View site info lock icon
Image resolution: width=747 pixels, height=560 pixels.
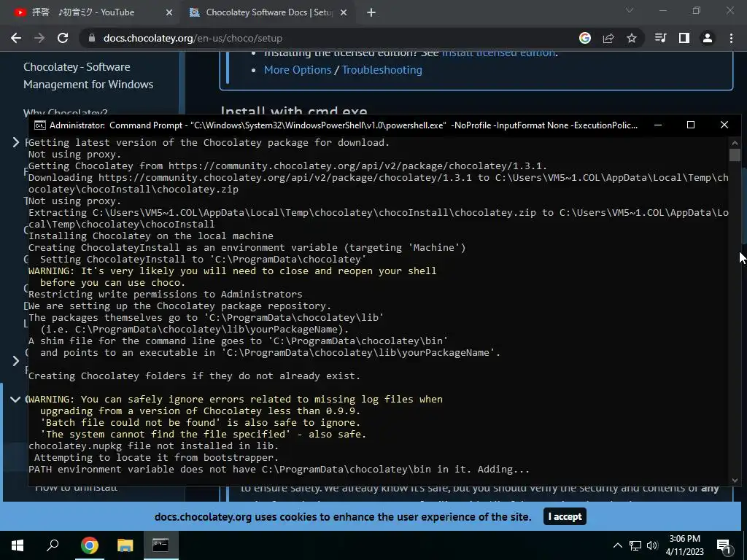point(92,38)
